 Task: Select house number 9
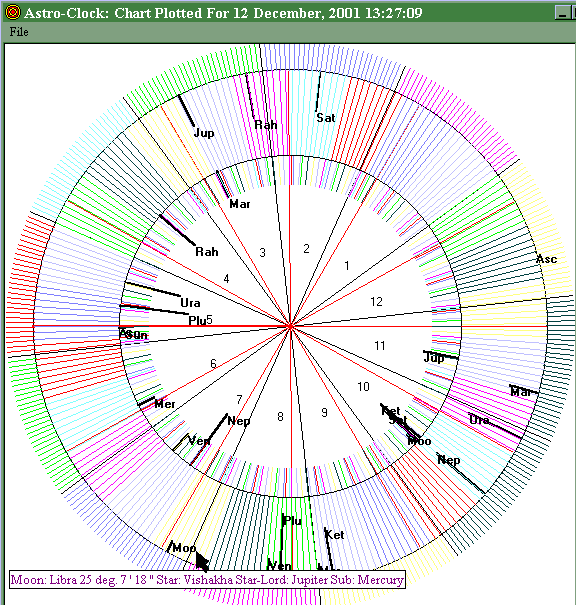pos(324,413)
